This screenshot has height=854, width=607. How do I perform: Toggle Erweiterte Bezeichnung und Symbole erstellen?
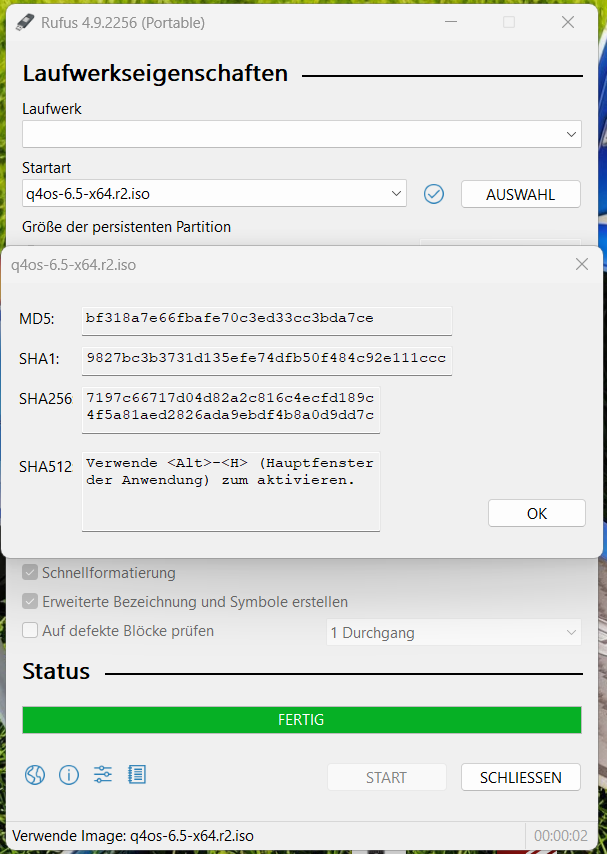tap(30, 602)
